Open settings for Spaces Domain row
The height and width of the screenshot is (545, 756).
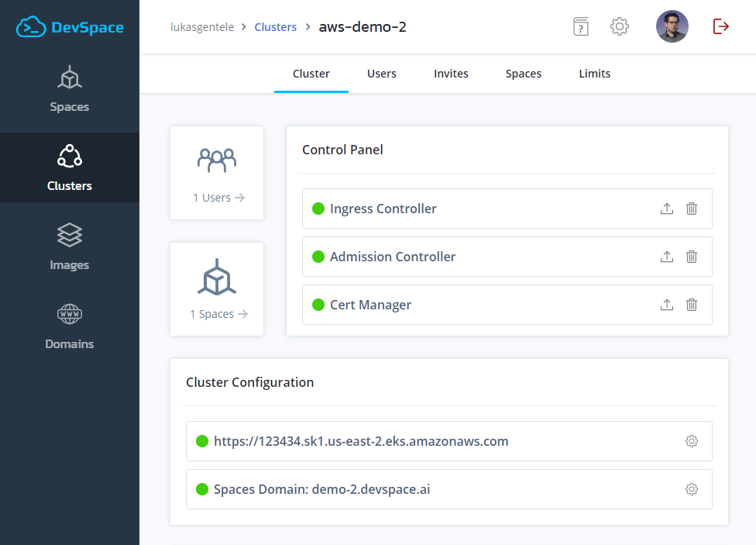coord(692,489)
